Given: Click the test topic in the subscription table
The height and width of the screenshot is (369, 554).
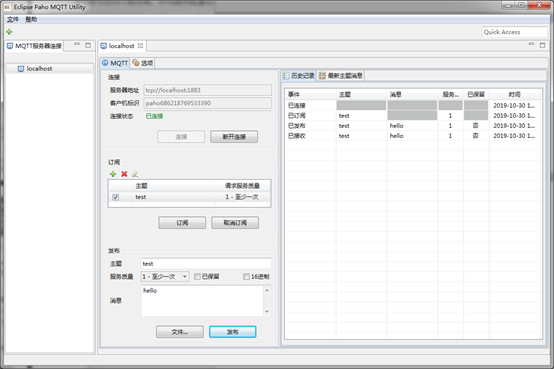Looking at the screenshot, I should click(141, 197).
